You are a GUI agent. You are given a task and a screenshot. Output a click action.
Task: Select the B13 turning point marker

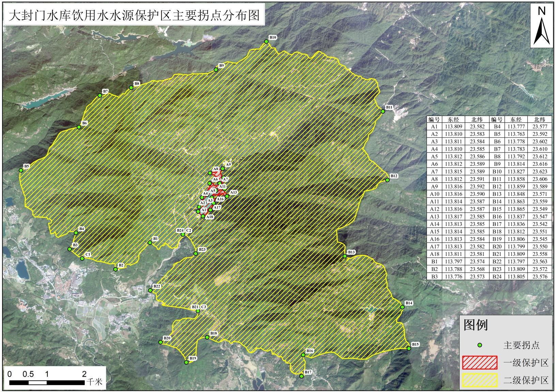pos(345,256)
